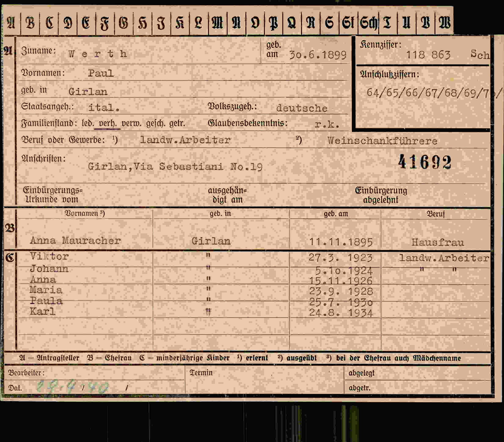This screenshot has width=504, height=442.
Task: Click the marital status option 'gesch.'
Action: 156,123
